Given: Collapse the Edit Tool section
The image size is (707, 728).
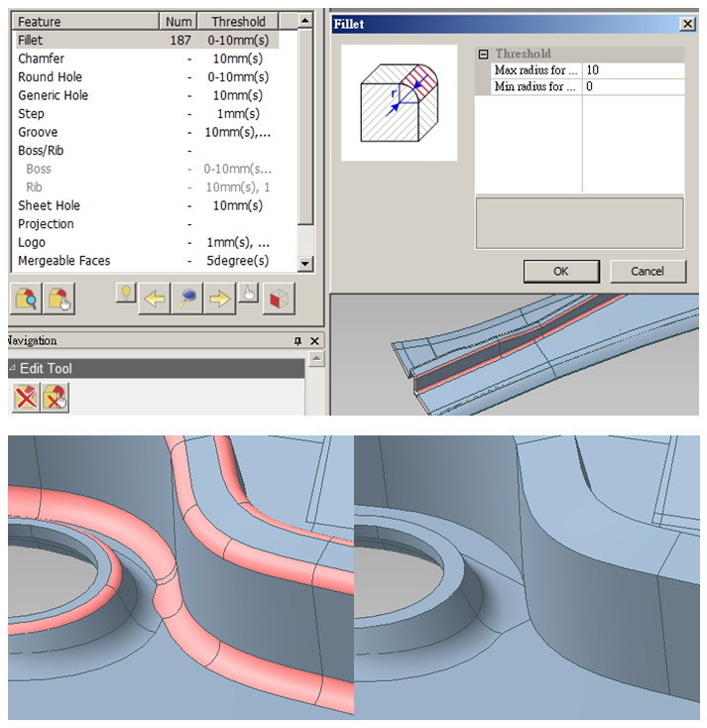Looking at the screenshot, I should coord(13,368).
